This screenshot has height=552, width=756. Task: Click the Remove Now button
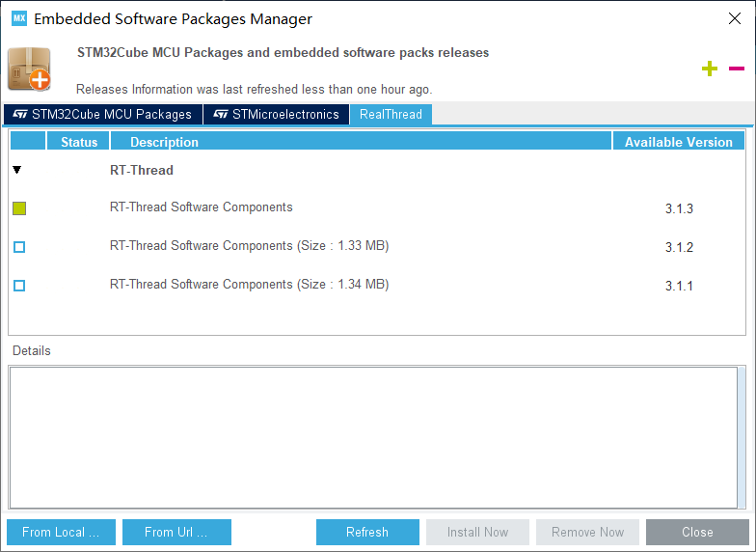pos(587,532)
